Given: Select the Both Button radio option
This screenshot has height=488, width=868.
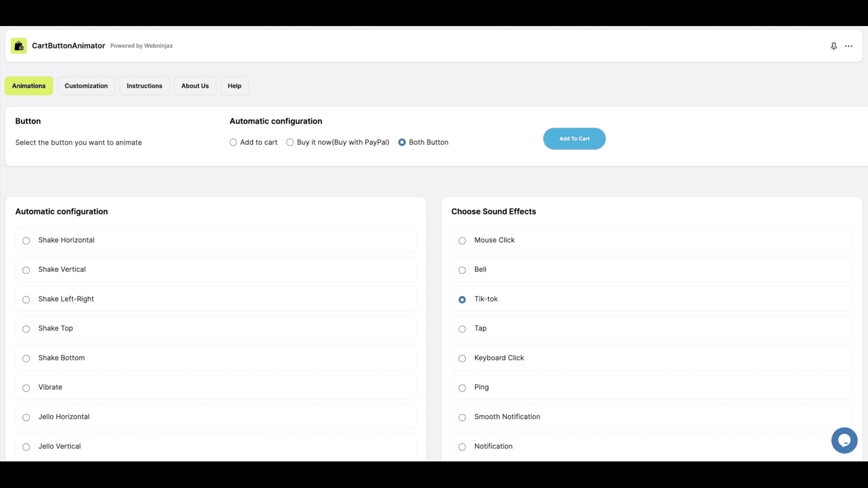Looking at the screenshot, I should pos(402,143).
